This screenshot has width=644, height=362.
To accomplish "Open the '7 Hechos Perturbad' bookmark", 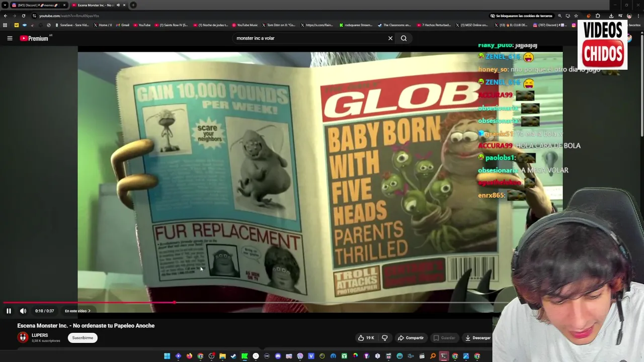I will click(x=433, y=25).
